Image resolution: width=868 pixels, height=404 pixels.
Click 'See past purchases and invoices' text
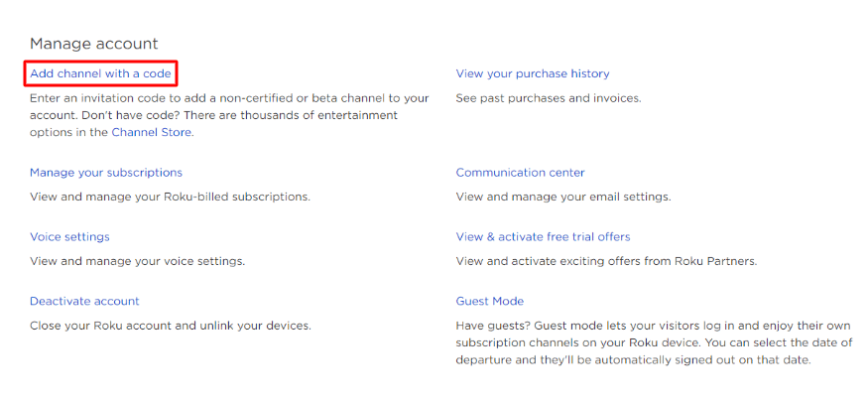(x=548, y=98)
